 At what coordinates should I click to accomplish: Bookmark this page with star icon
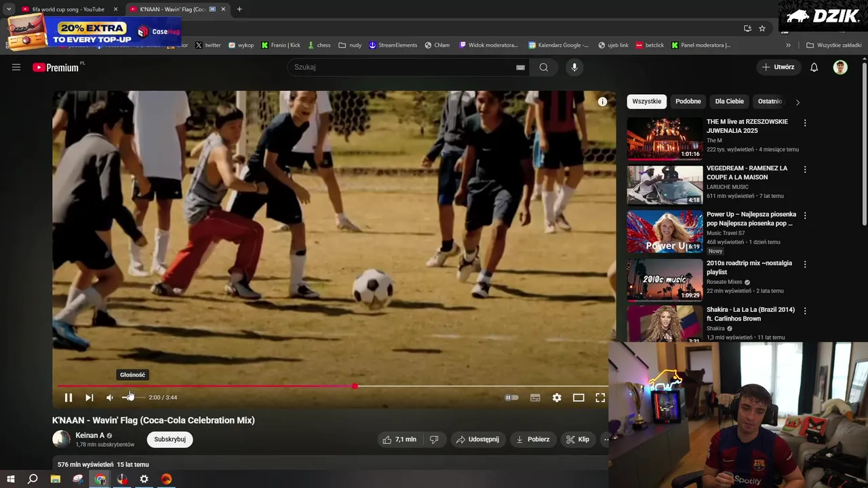click(x=762, y=28)
